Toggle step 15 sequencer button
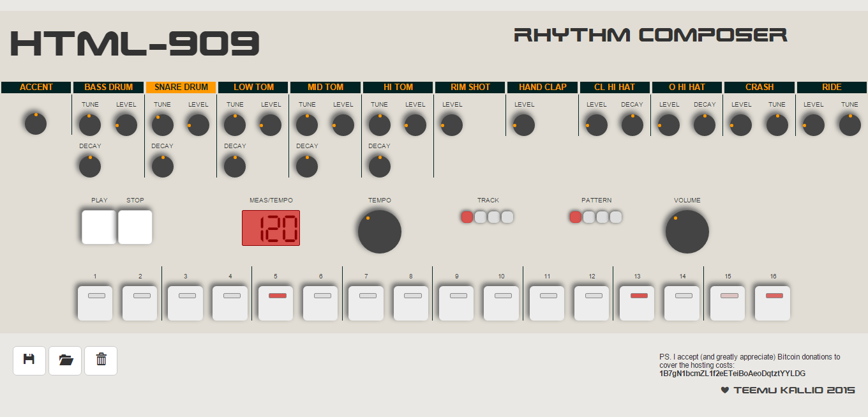Image resolution: width=868 pixels, height=417 pixels. (728, 303)
